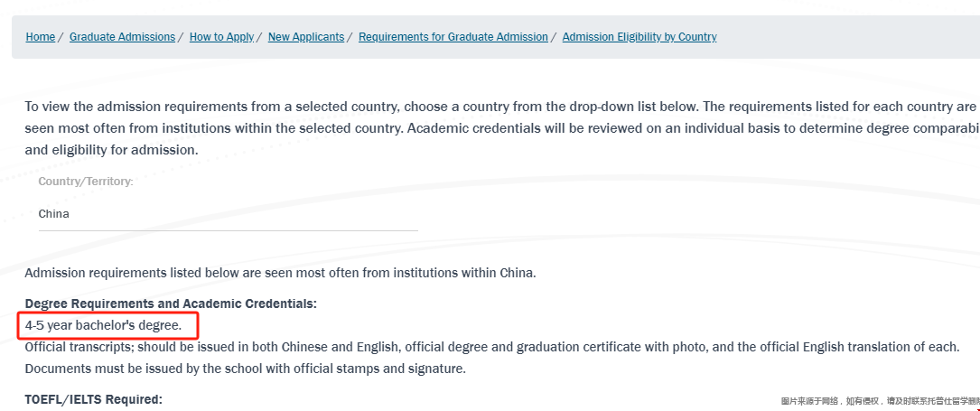Click the image-source watermark text at bottom right
This screenshot has width=980, height=411.
879,400
